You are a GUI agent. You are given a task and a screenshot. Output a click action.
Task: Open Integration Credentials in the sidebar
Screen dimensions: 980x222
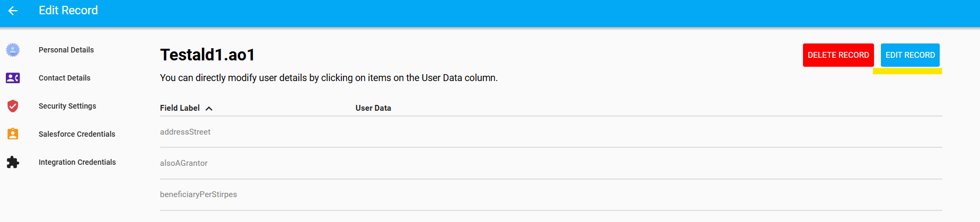click(x=77, y=162)
